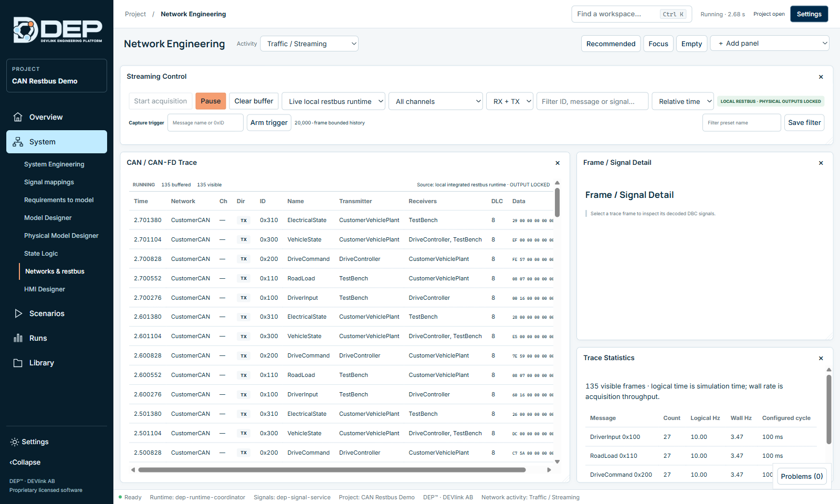Click the Trace Statistics vertical scrollbar

pos(829,409)
